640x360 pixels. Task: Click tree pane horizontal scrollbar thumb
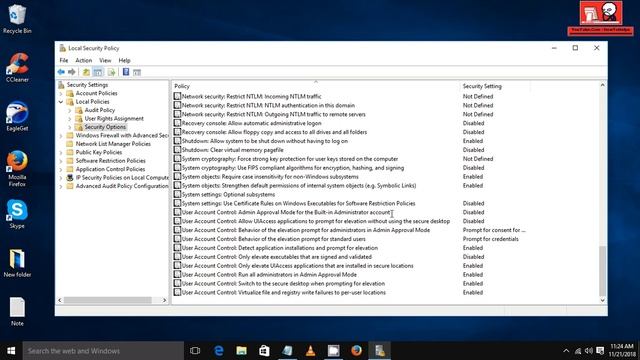coord(107,300)
